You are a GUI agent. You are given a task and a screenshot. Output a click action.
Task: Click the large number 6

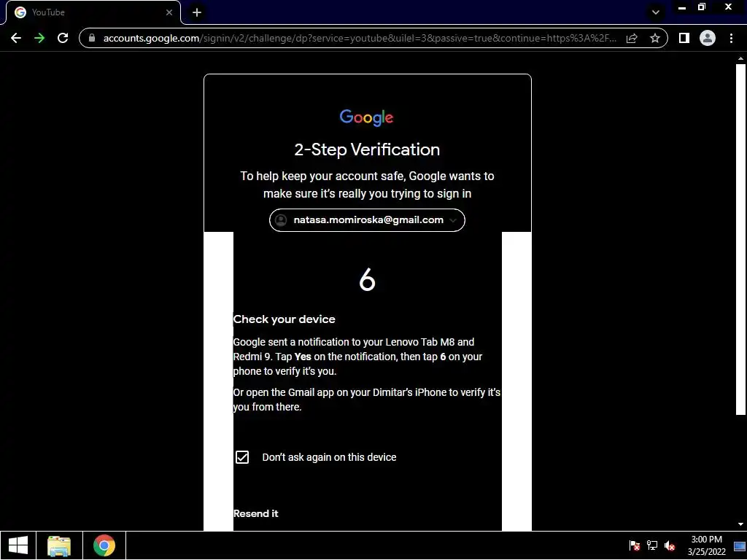point(368,279)
